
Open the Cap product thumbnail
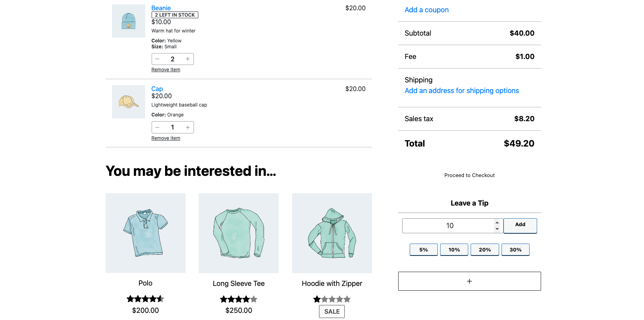(x=129, y=102)
